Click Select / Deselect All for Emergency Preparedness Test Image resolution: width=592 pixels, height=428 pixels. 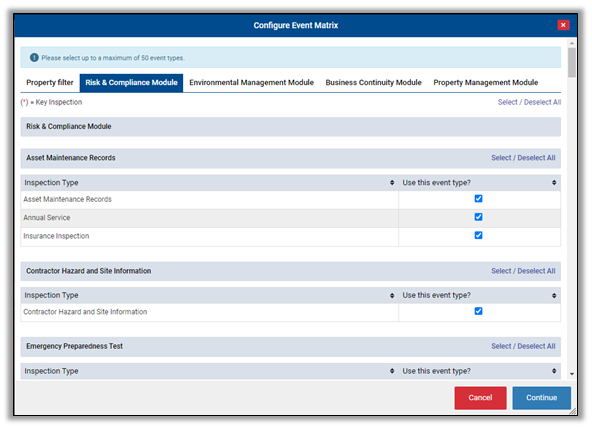(x=523, y=346)
